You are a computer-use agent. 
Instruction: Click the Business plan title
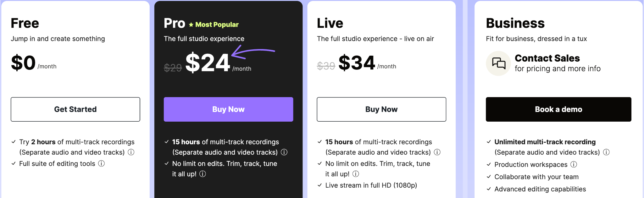pos(515,23)
